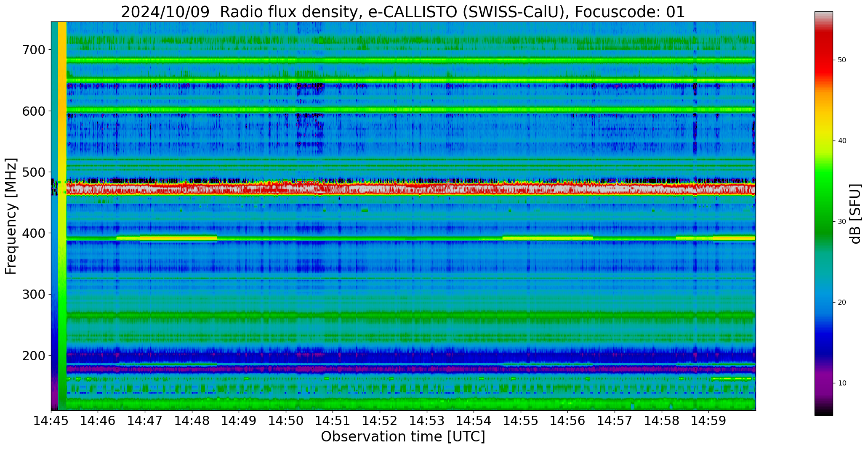This screenshot has height=449, width=868.
Task: Click the 14:58 time tick label
Action: (662, 420)
